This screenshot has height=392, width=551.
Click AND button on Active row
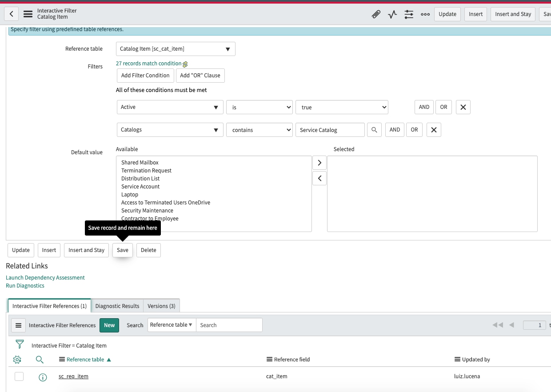[424, 107]
